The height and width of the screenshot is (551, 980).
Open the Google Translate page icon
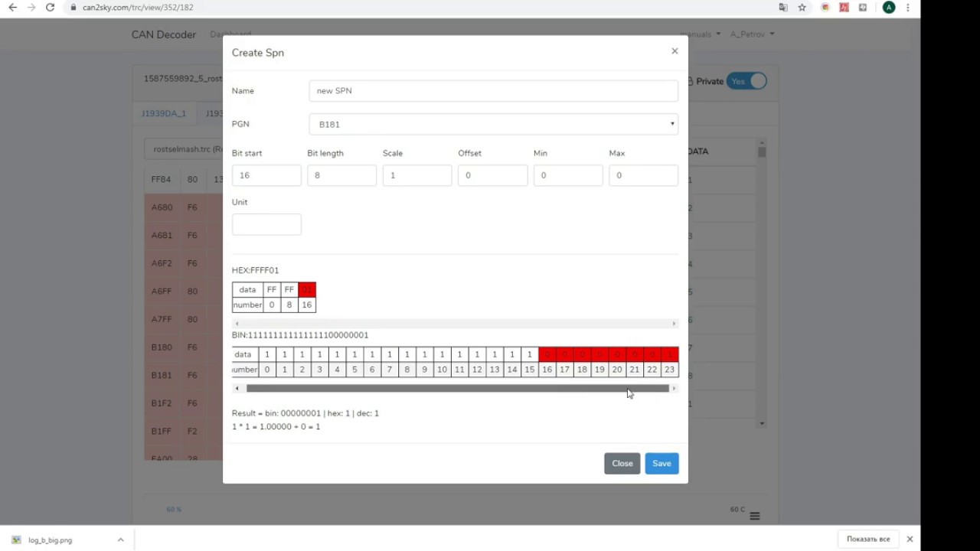point(782,8)
